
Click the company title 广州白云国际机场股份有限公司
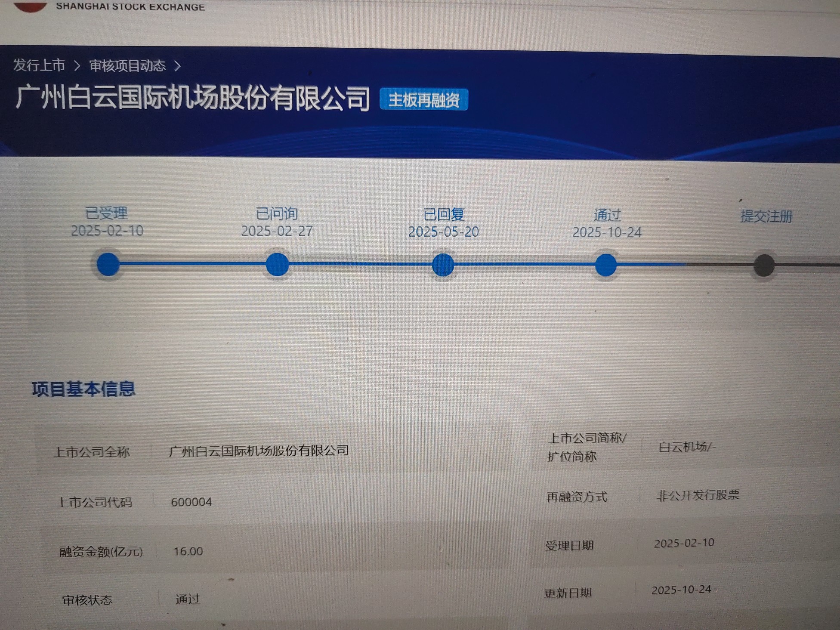192,98
